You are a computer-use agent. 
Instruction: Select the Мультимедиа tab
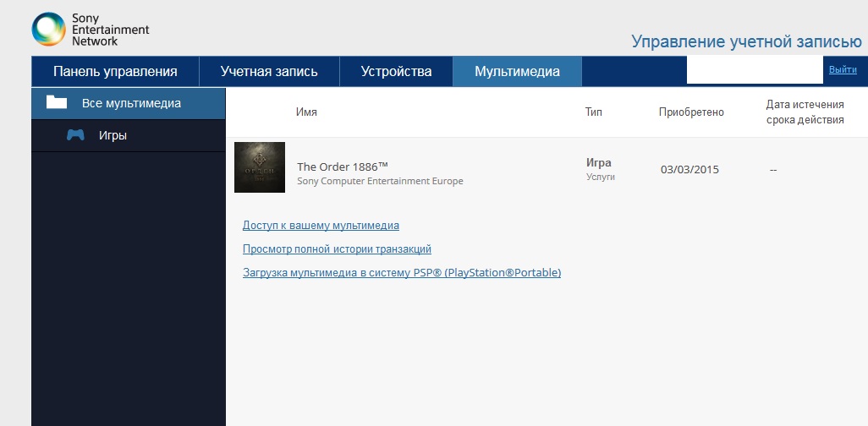click(517, 71)
